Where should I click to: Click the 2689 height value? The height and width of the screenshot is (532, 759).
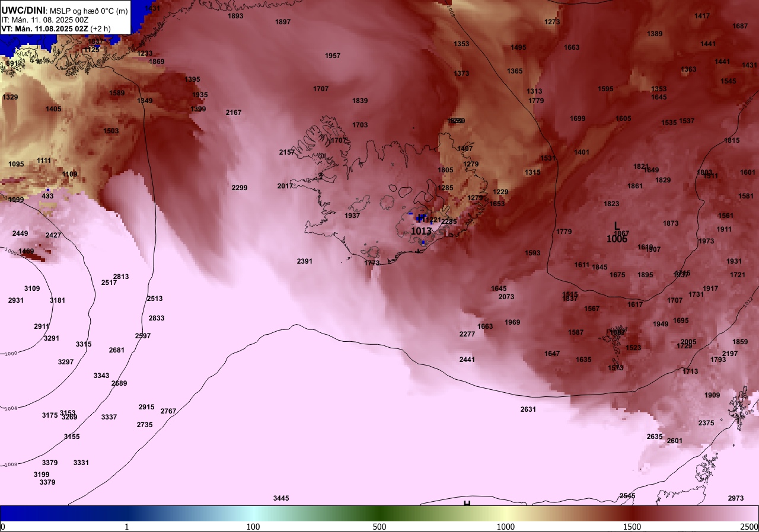pos(119,383)
